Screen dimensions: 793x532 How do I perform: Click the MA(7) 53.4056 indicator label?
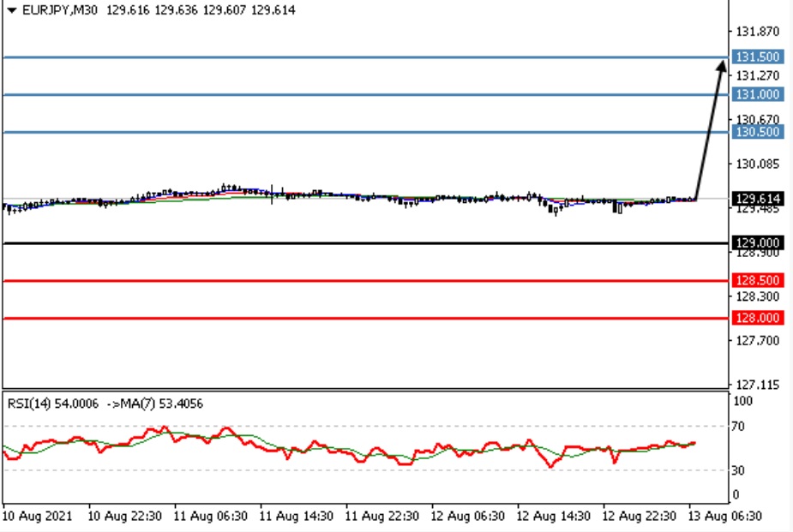(161, 403)
